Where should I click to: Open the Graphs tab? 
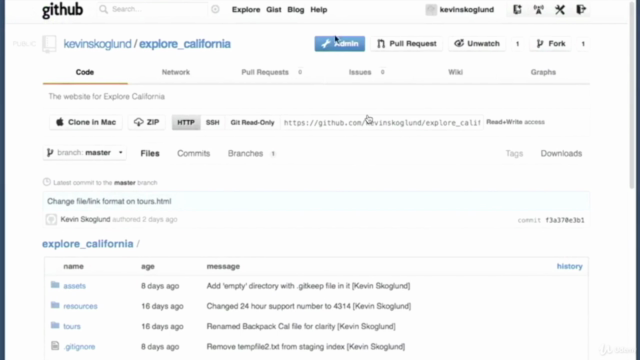click(543, 72)
